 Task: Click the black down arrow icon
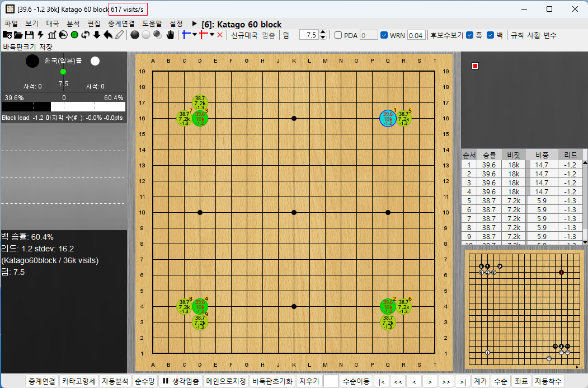click(97, 35)
